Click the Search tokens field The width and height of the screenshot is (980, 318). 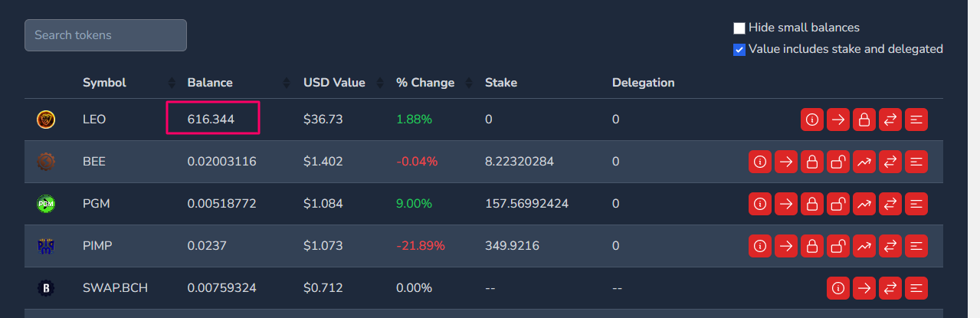[x=106, y=35]
